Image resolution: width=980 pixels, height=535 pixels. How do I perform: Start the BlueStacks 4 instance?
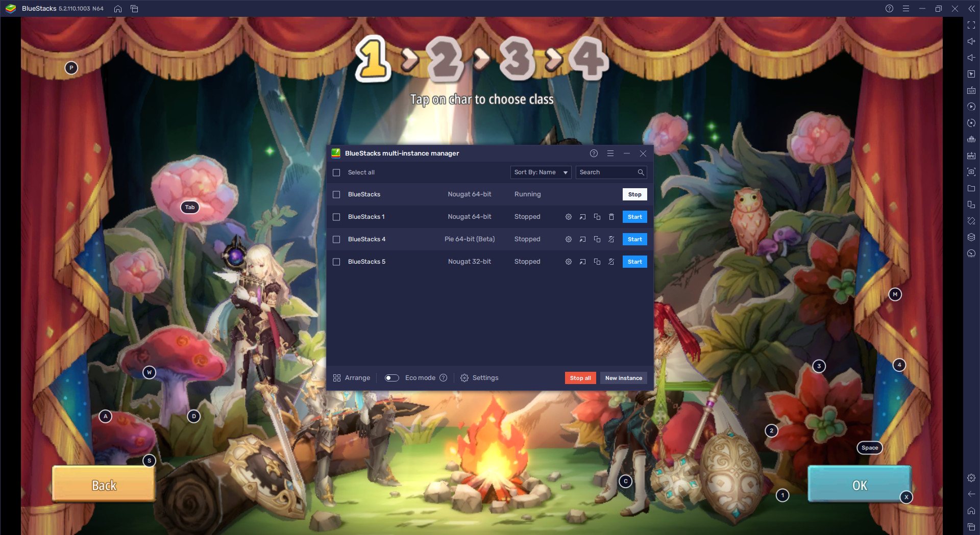[634, 239]
